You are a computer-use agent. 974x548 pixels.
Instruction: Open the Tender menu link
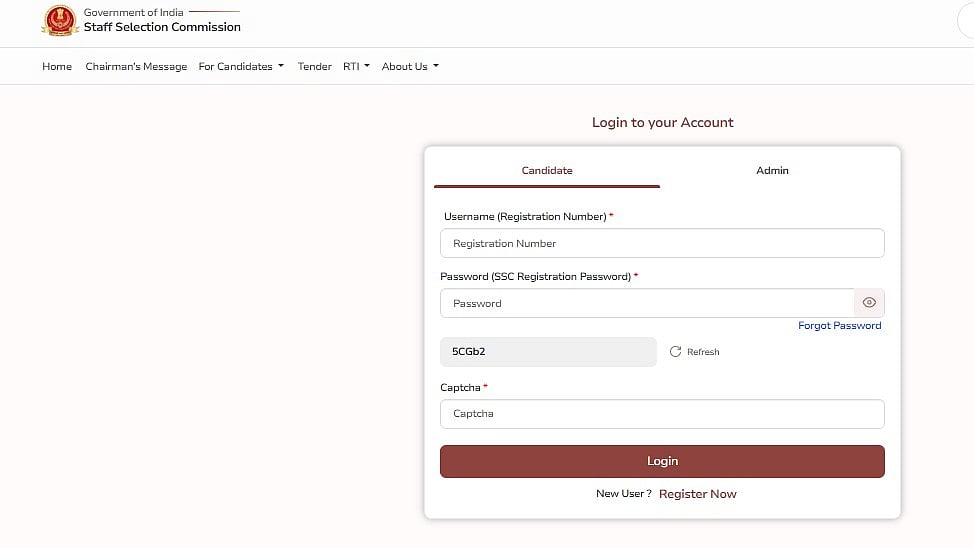(314, 67)
